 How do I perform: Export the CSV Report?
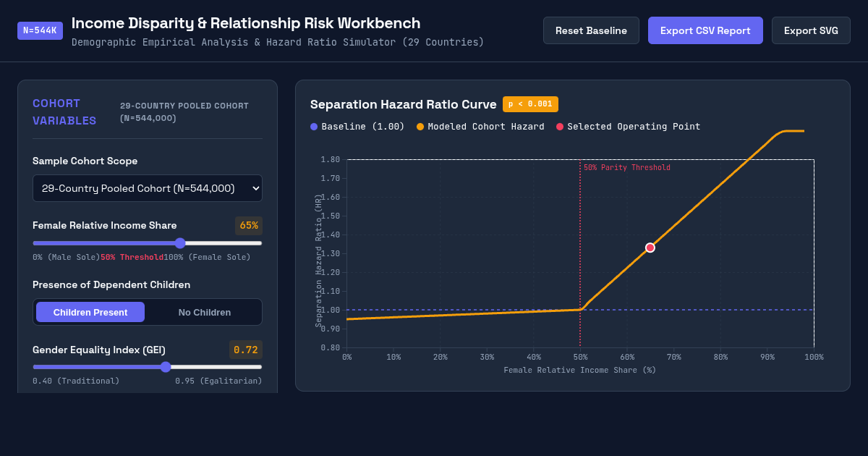[705, 30]
